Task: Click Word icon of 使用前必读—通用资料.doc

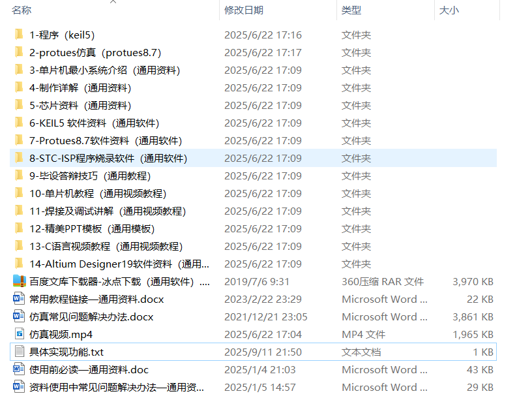Action: [19, 369]
